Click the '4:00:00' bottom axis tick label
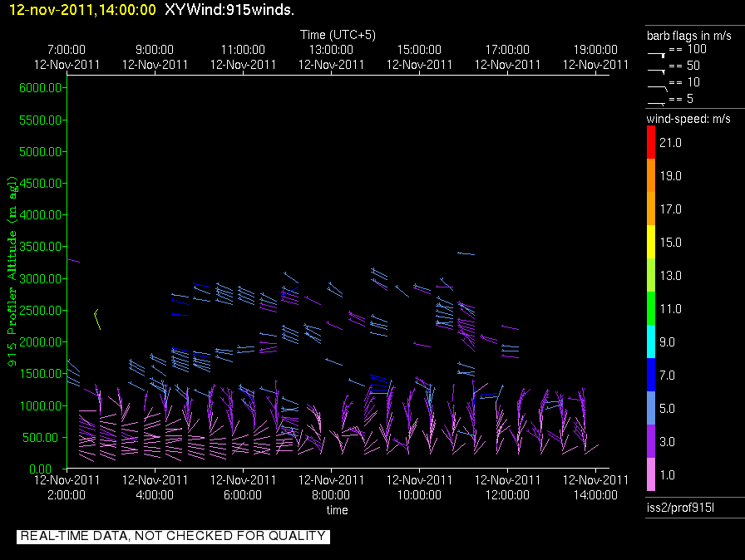This screenshot has width=745, height=560. [155, 495]
